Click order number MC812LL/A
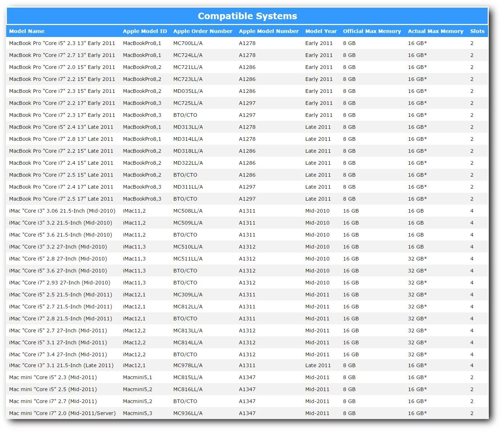The image size is (504, 435). click(188, 307)
